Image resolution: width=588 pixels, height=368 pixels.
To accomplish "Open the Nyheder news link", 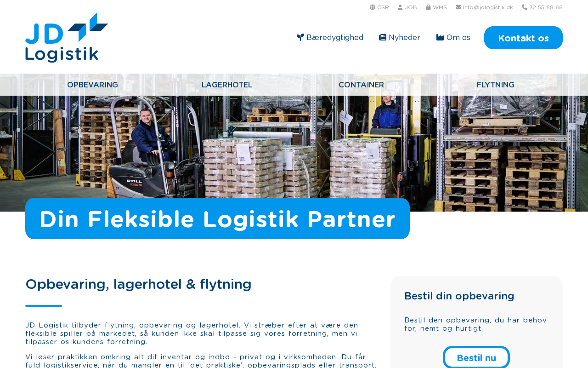I will tap(404, 38).
